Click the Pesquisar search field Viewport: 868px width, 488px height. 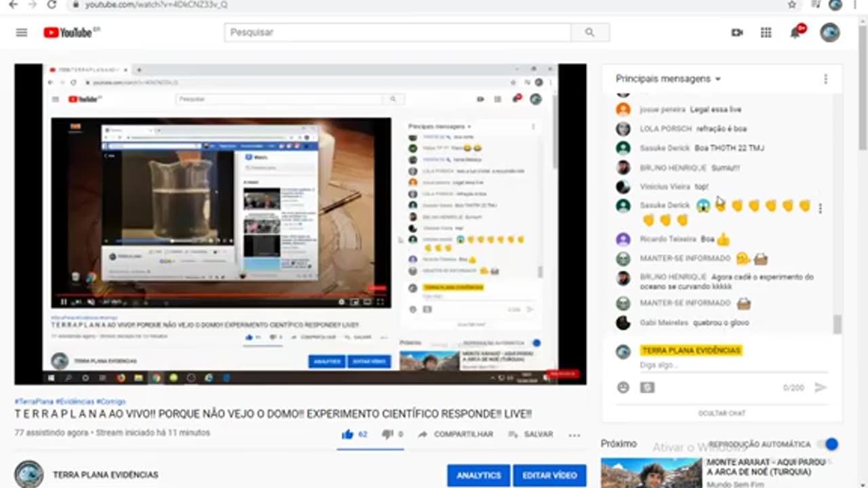tap(398, 33)
